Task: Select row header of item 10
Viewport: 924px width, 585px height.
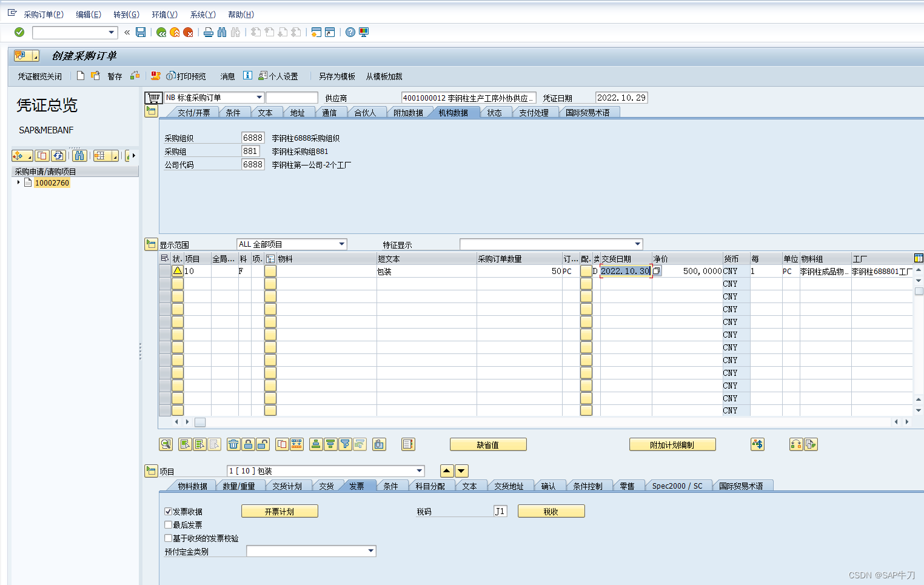Action: [x=164, y=271]
